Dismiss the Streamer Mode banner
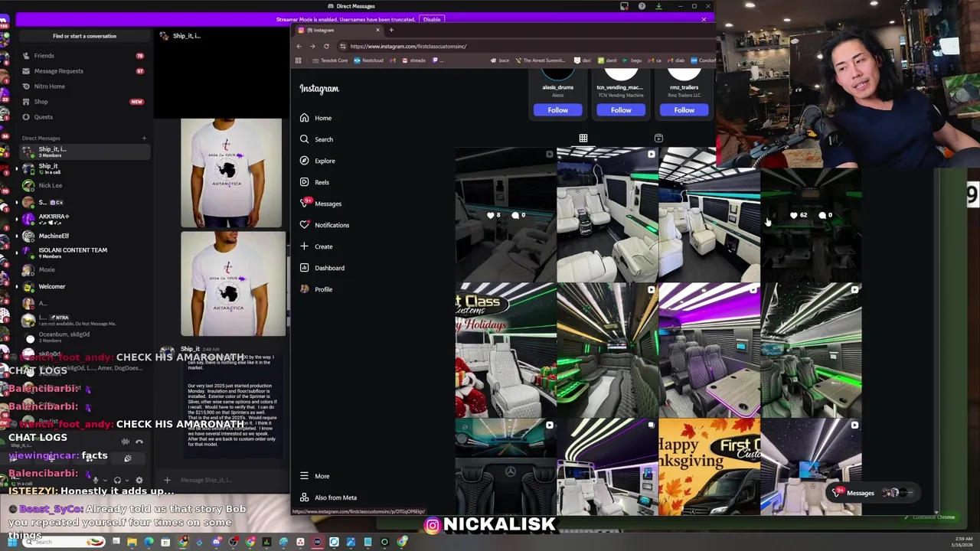Viewport: 980px width, 551px height. coord(704,19)
